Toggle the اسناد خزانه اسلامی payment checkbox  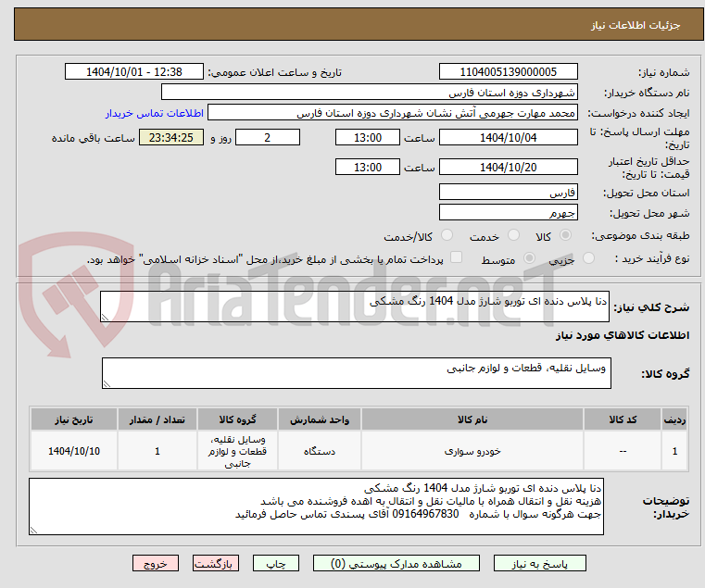coord(457,257)
